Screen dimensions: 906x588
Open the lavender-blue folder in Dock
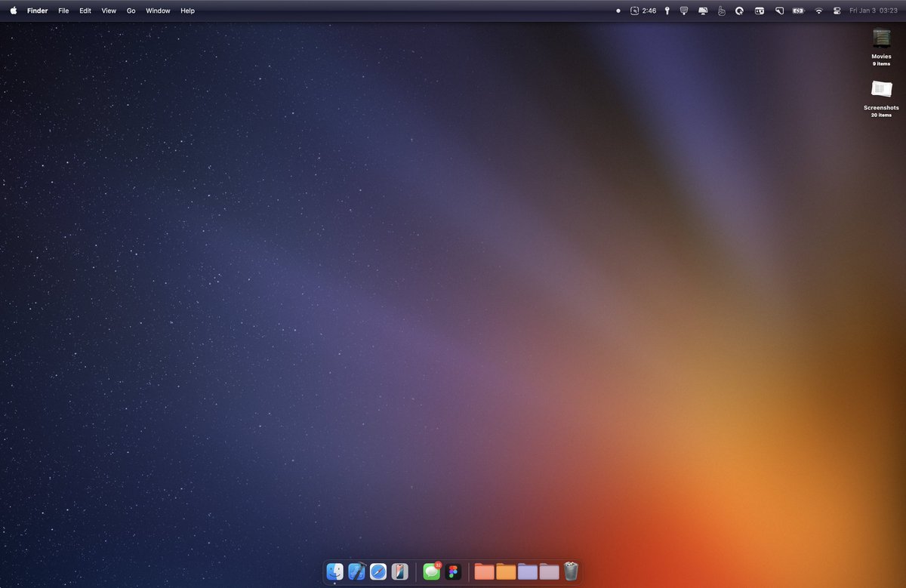528,571
